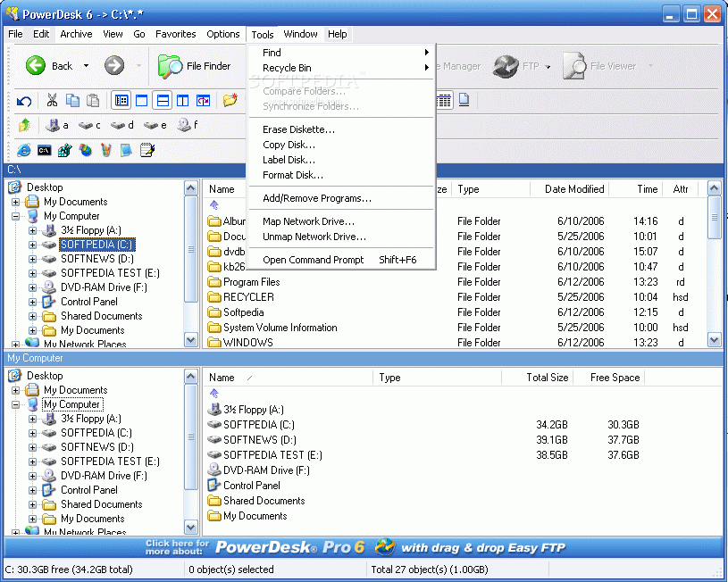Image resolution: width=728 pixels, height=582 pixels.
Task: Click the swap panes toolbar button
Action: (x=204, y=100)
